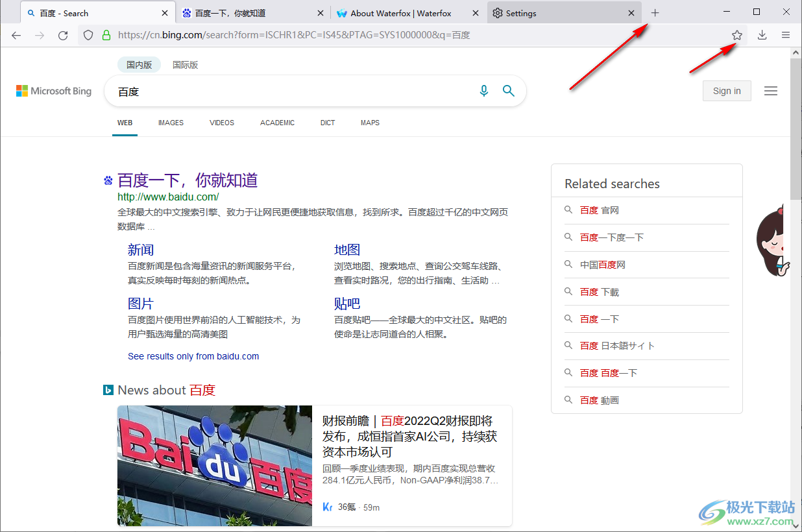Click the vertical page scrollbar
The image size is (802, 532).
click(x=796, y=128)
